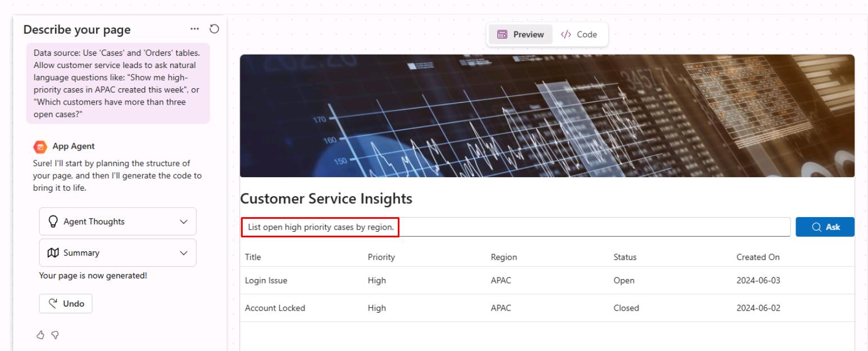
Task: Switch to the Preview tab
Action: tap(520, 34)
